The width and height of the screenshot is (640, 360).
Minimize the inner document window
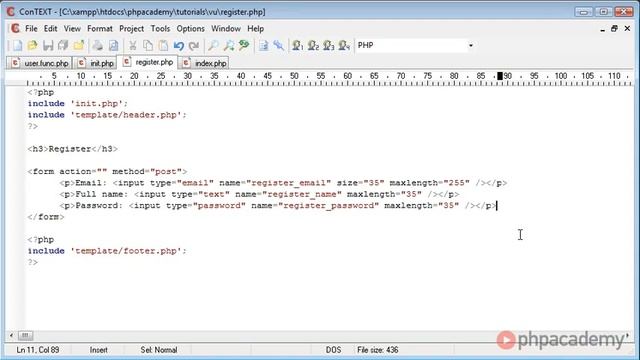(602, 29)
